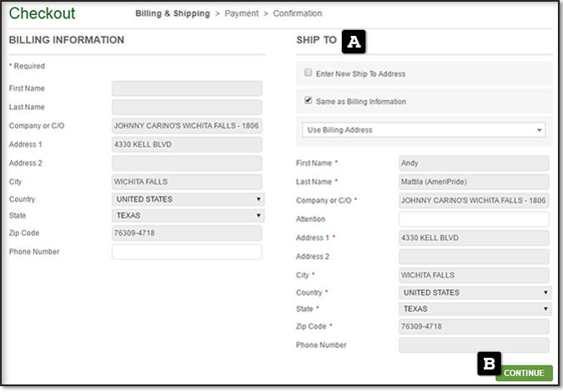Click the billing Phone Number field
This screenshot has height=392, width=563.
[187, 252]
